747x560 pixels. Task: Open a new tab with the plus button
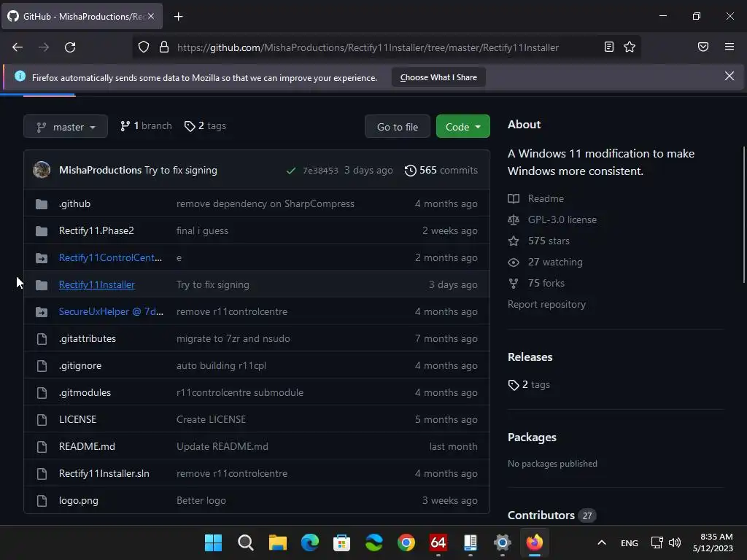point(178,17)
